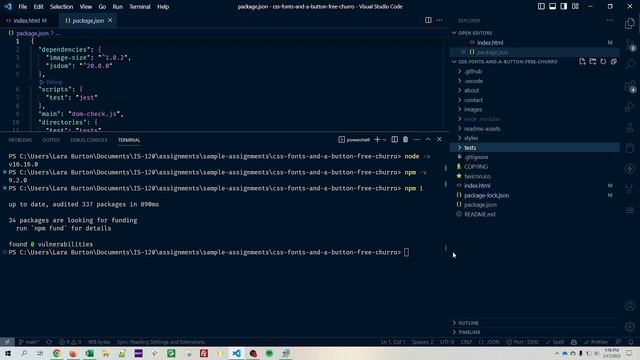Switch to the index.html editor tab
640x360 pixels.
click(x=26, y=20)
